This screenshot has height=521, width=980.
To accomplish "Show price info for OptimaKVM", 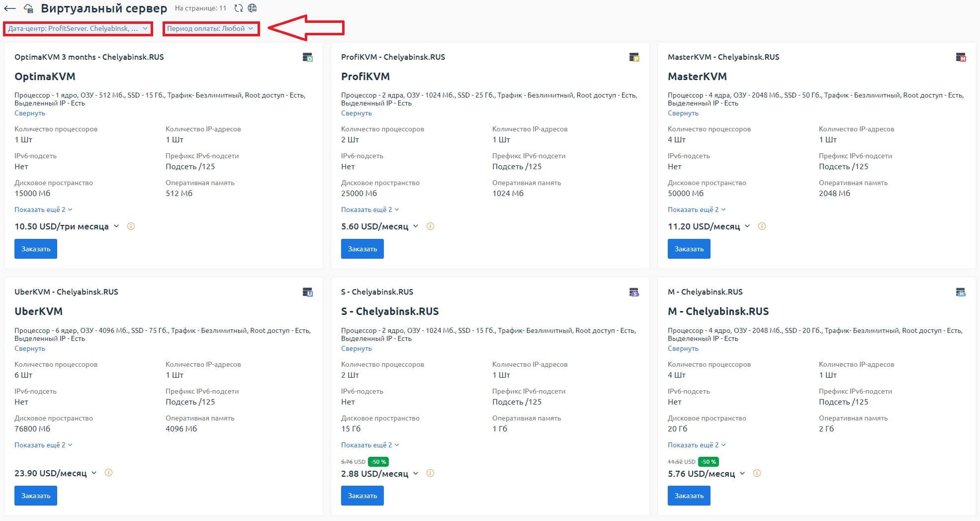I will (131, 226).
